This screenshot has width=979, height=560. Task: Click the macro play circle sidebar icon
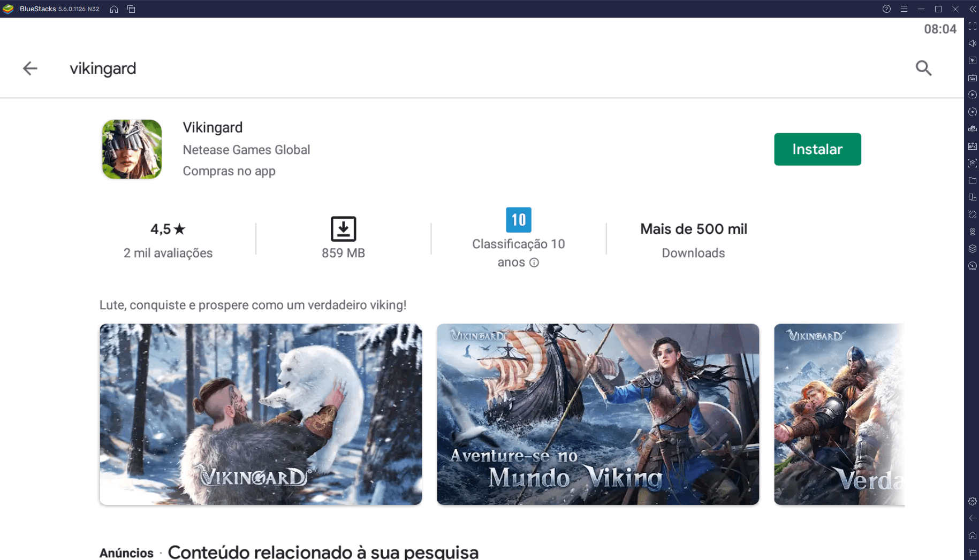[973, 95]
